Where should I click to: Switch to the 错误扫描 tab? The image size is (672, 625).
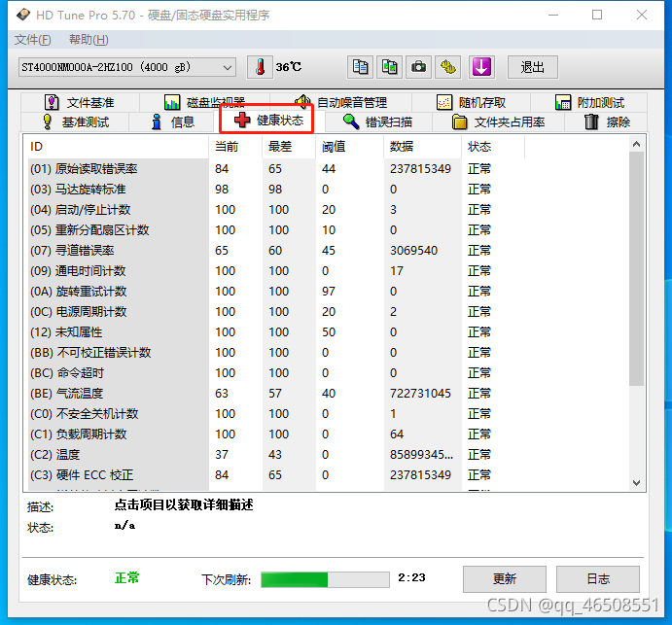pyautogui.click(x=378, y=122)
